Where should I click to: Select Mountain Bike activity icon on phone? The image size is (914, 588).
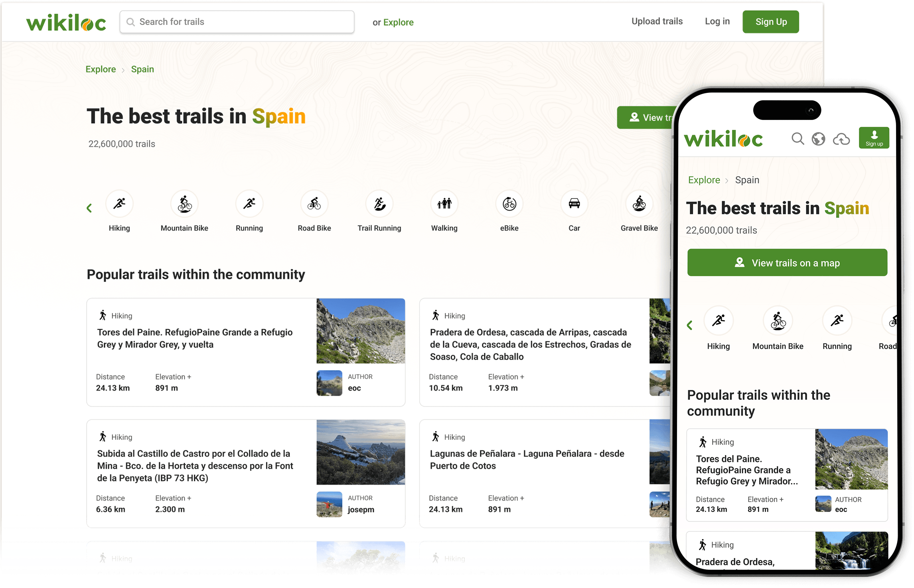(778, 321)
